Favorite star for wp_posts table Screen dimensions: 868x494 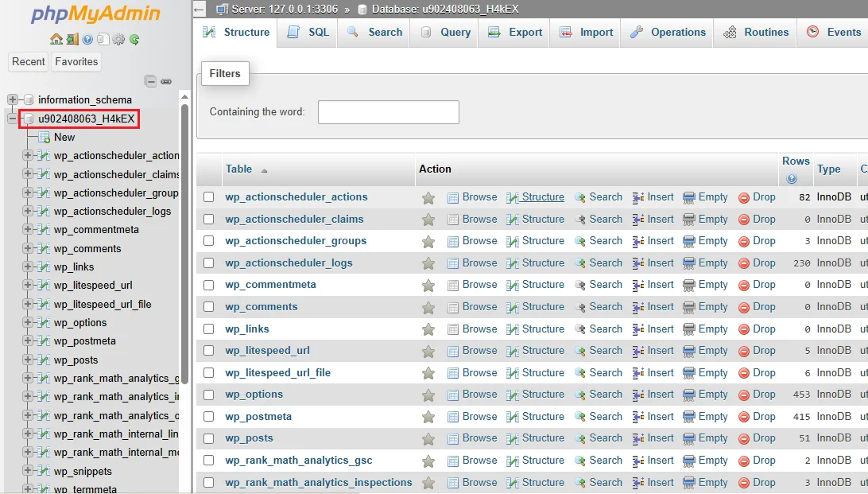coord(428,438)
